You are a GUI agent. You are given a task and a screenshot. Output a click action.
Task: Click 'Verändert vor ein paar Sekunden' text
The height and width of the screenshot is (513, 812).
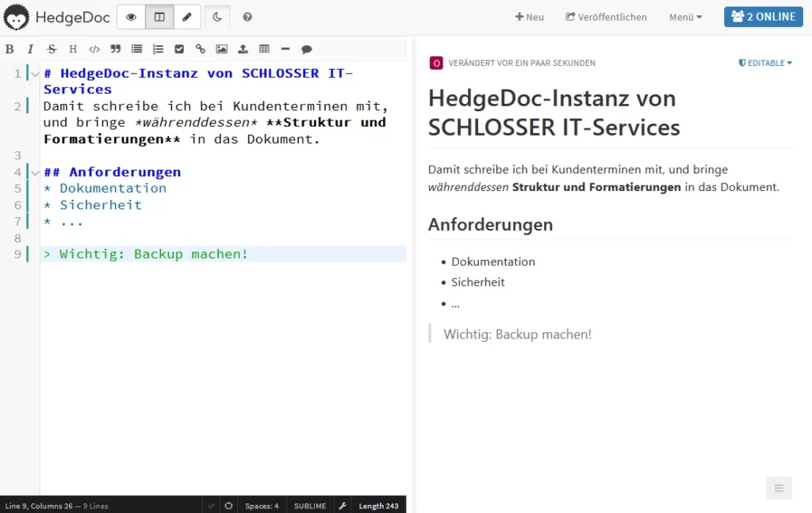click(522, 63)
